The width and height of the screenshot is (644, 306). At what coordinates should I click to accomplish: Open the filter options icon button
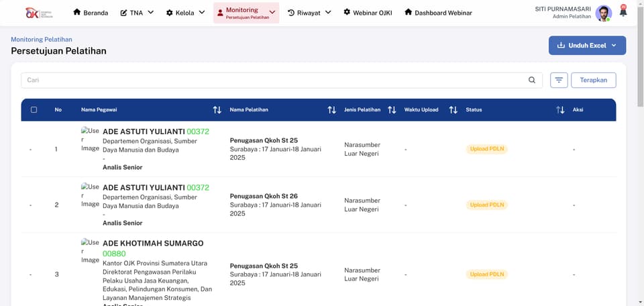click(559, 80)
